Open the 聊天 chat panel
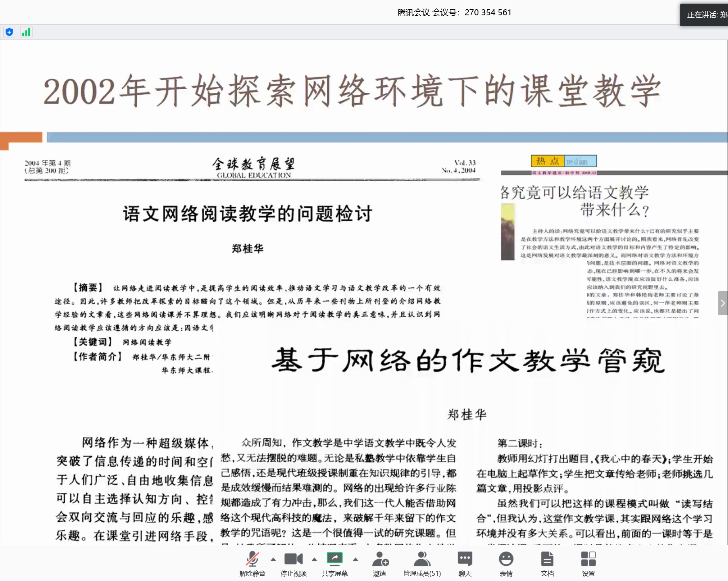The image size is (728, 581). [465, 564]
